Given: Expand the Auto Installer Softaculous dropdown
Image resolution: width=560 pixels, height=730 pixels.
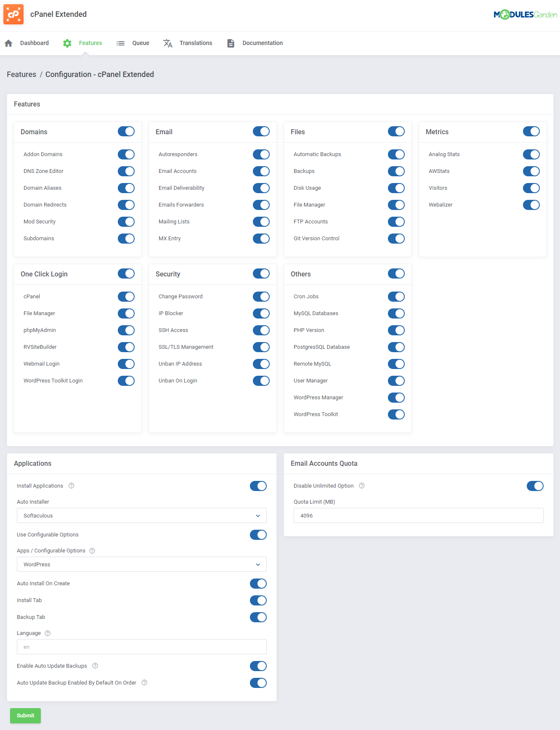Looking at the screenshot, I should tap(142, 515).
